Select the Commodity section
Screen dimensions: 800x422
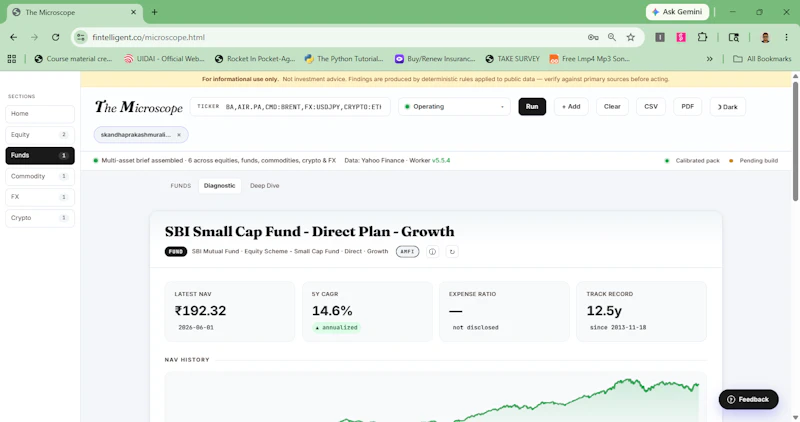tap(40, 177)
